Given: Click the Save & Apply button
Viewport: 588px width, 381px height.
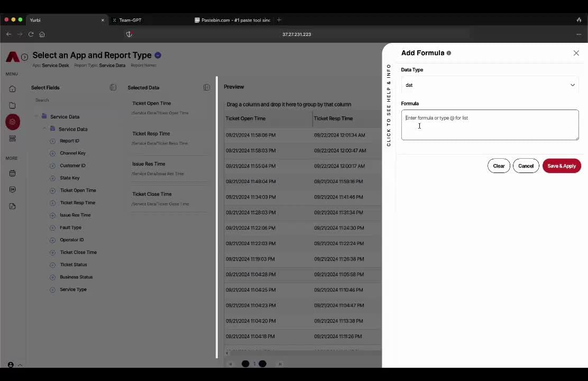Looking at the screenshot, I should (562, 166).
